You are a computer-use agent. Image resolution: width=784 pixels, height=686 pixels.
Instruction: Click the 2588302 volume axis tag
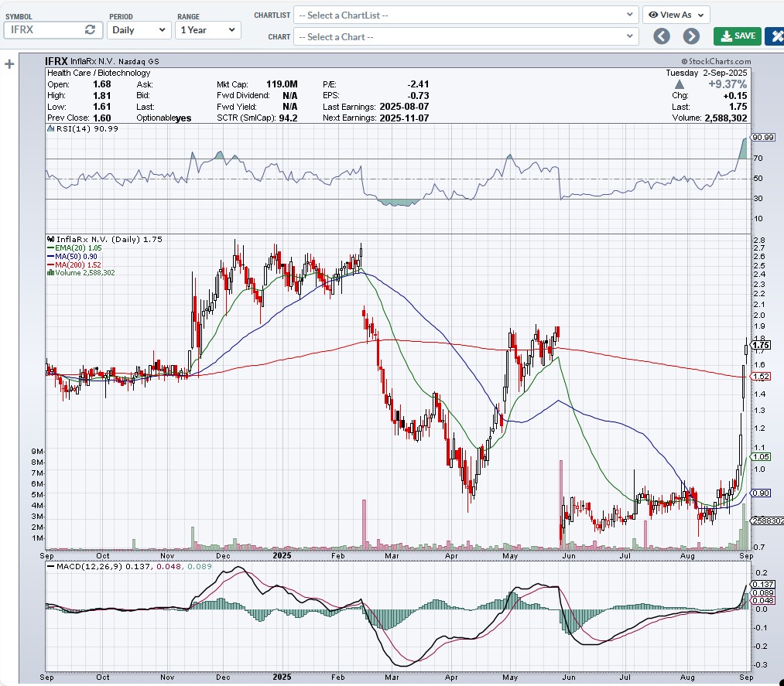click(x=768, y=520)
